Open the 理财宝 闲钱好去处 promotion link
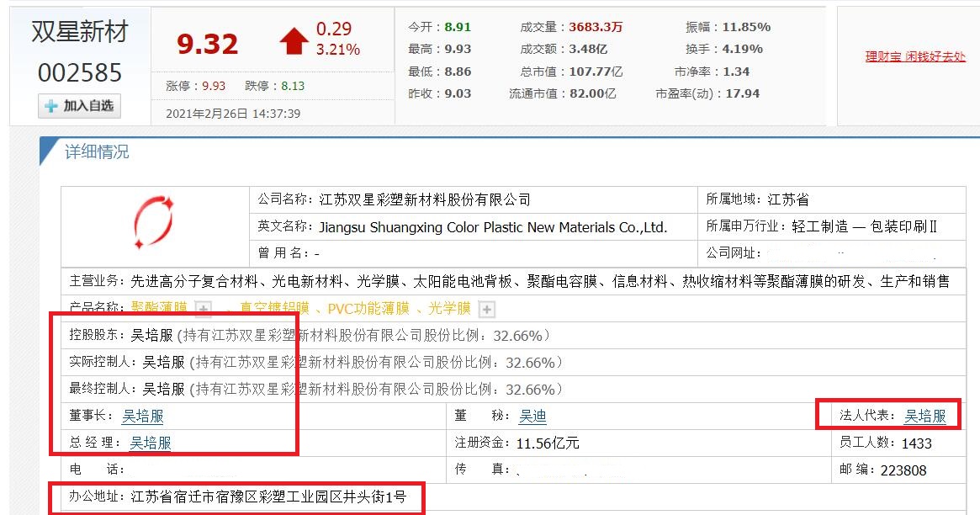 [915, 57]
